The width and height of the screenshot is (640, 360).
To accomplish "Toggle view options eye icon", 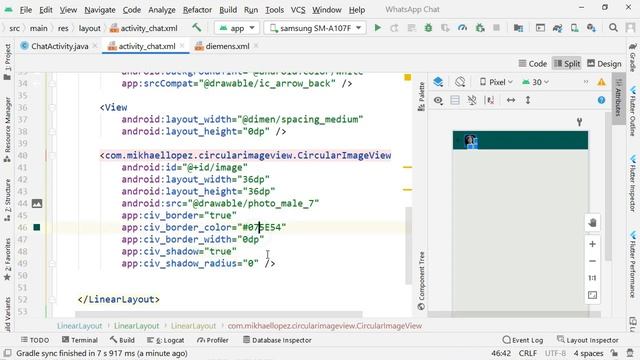I will point(438,100).
